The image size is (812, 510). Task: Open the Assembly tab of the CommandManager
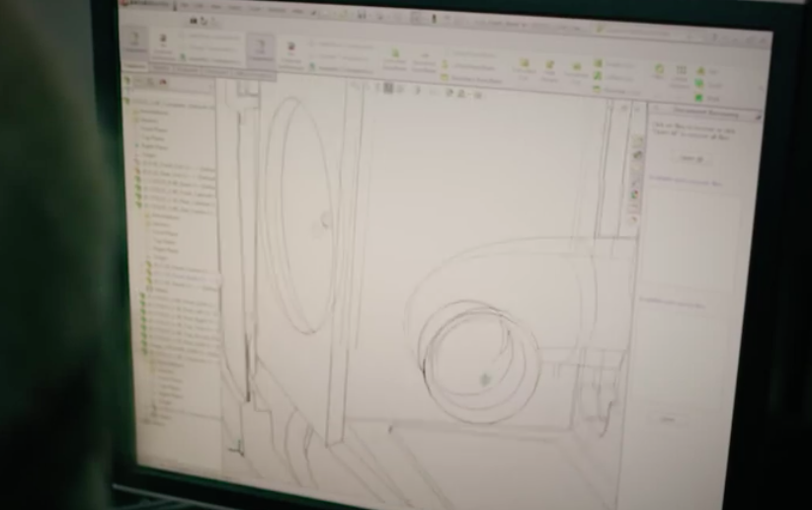point(135,65)
